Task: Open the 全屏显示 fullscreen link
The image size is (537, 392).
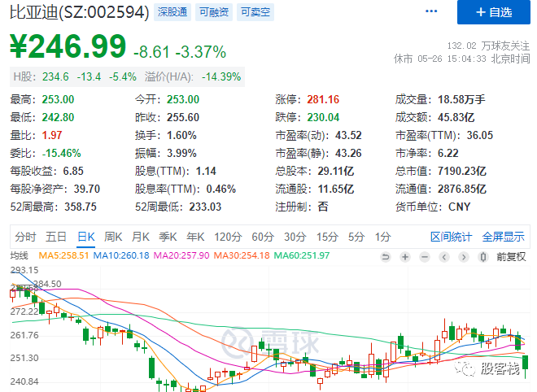Action: coord(503,237)
